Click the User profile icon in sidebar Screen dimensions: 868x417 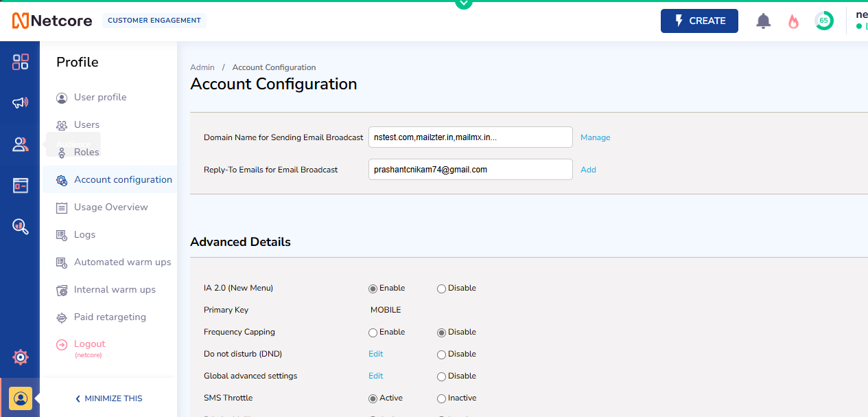(62, 98)
